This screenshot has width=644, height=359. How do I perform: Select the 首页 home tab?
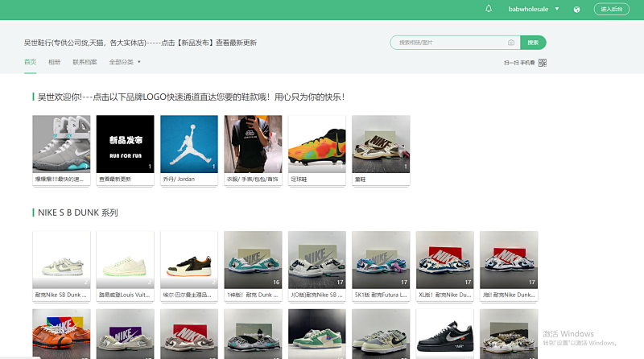point(30,62)
